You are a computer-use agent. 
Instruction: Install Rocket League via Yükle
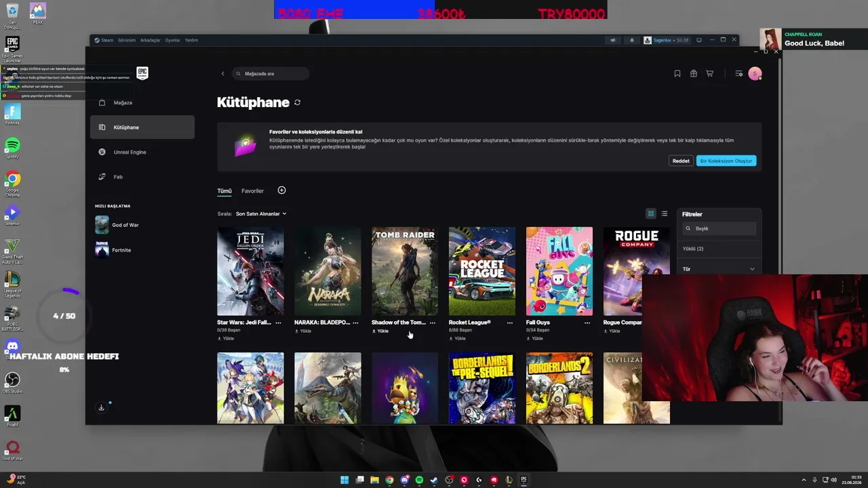coord(458,338)
